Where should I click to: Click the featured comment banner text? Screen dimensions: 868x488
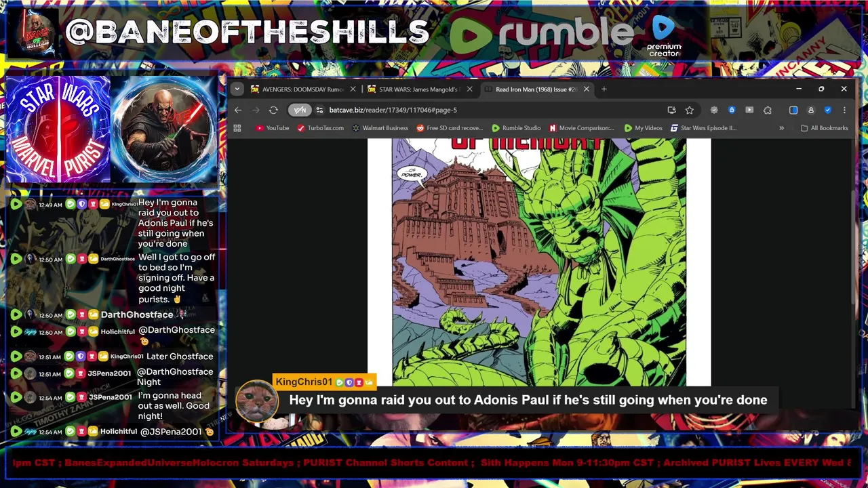[528, 400]
